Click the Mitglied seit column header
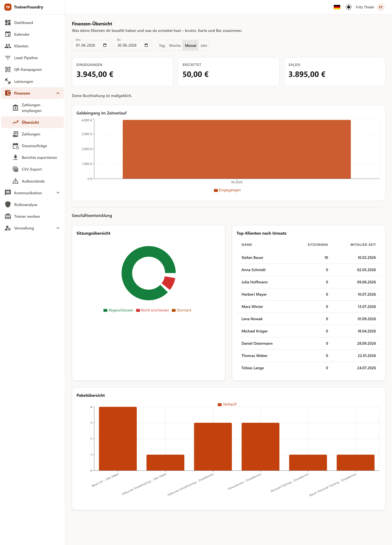Image resolution: width=392 pixels, height=545 pixels. pos(363,245)
